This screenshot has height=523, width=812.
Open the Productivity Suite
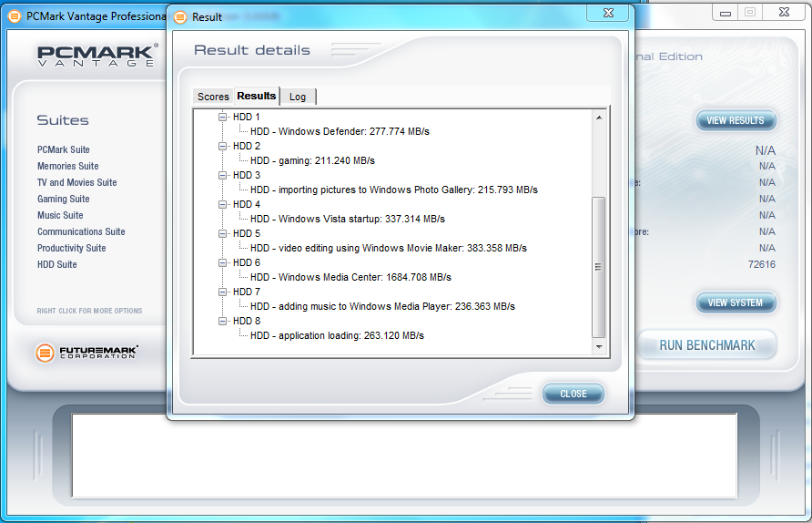[72, 248]
